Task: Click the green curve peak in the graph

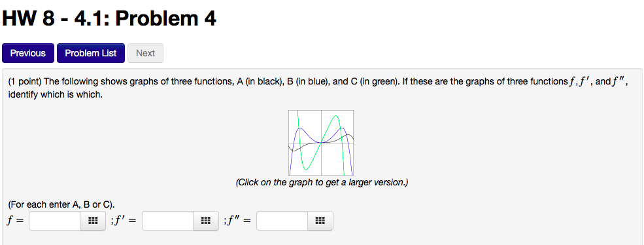Action: tap(337, 117)
